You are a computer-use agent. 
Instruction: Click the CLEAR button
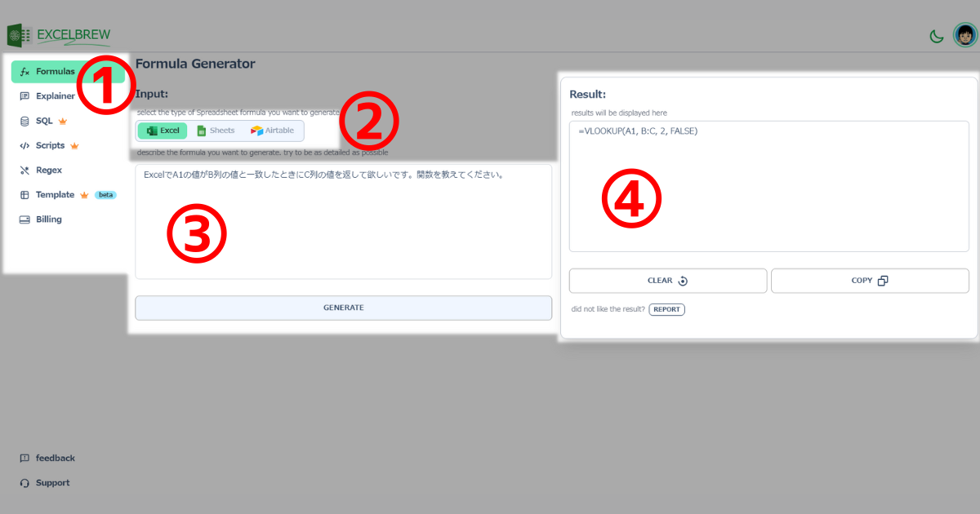[668, 281]
